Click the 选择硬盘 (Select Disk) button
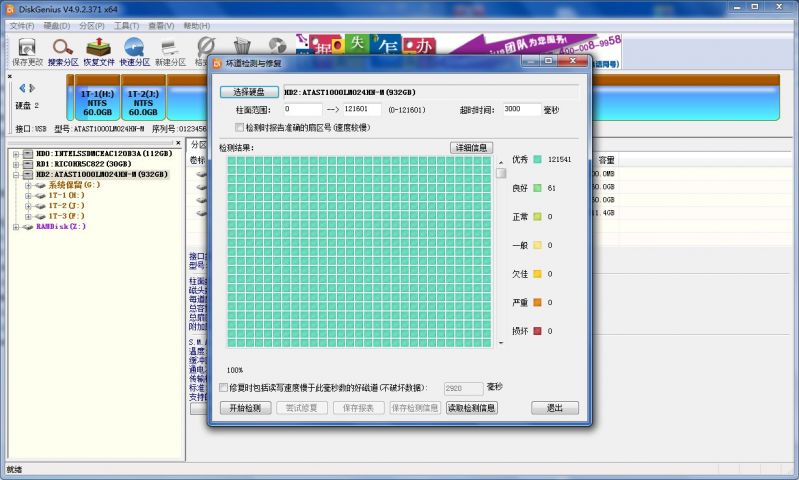 (x=248, y=92)
